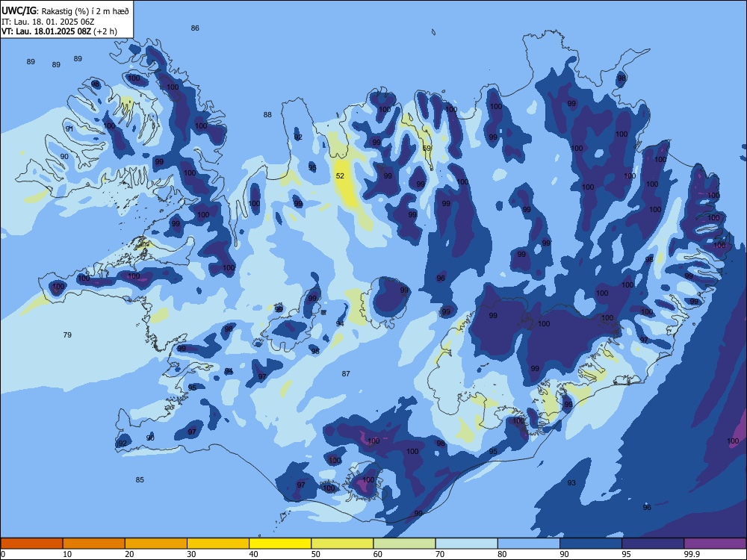Pick the dark indigo 95–99.9 legend swatch
The width and height of the screenshot is (747, 560).
click(653, 544)
